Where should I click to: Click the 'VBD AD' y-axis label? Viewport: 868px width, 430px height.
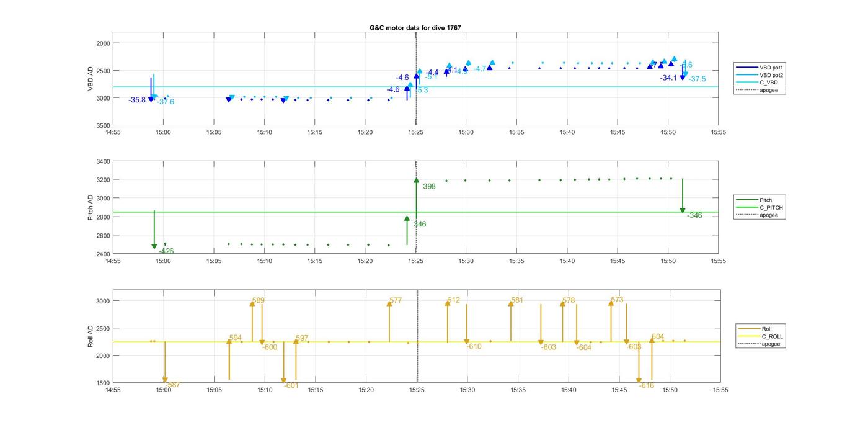coord(91,79)
